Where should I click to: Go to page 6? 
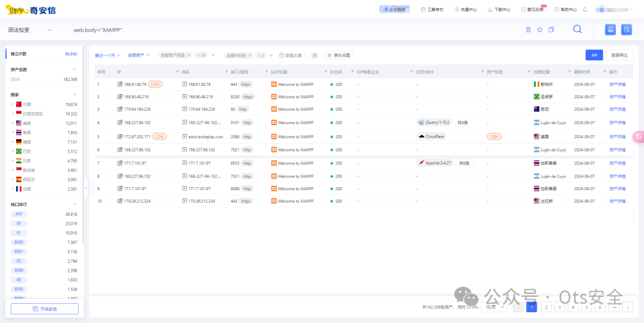tap(600, 307)
